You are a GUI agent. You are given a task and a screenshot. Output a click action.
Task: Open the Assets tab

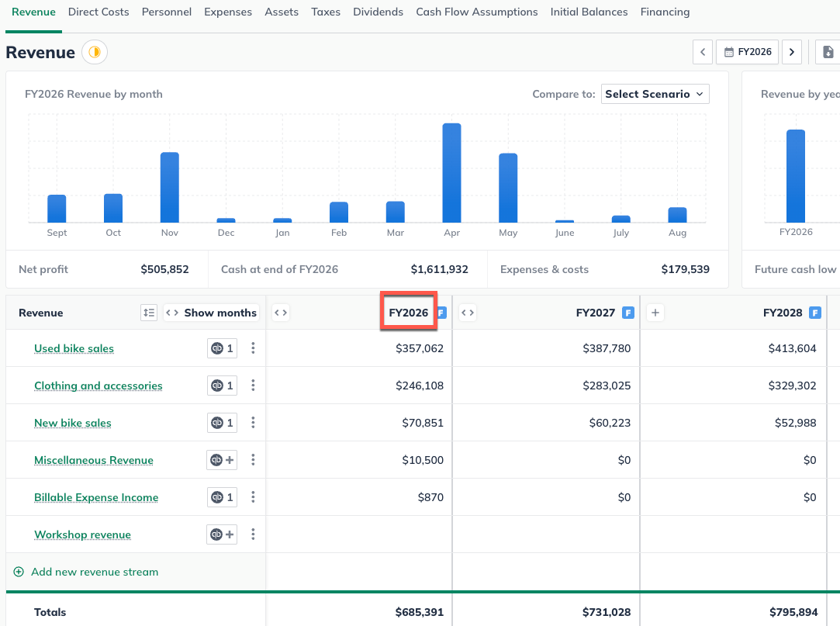[282, 12]
